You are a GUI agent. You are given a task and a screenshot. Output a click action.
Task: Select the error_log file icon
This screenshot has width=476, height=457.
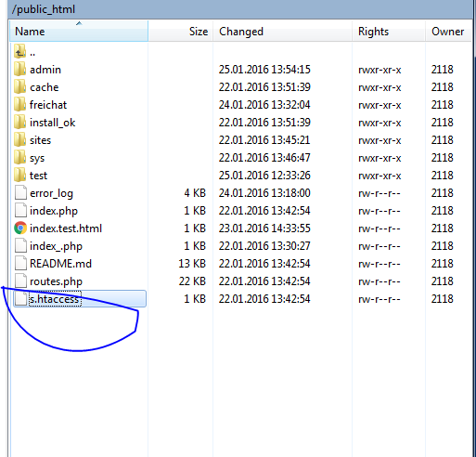tap(20, 192)
